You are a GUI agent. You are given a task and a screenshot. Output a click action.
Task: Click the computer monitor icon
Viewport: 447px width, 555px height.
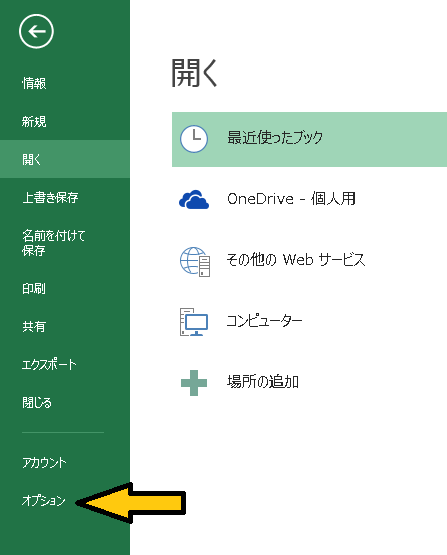coord(194,322)
